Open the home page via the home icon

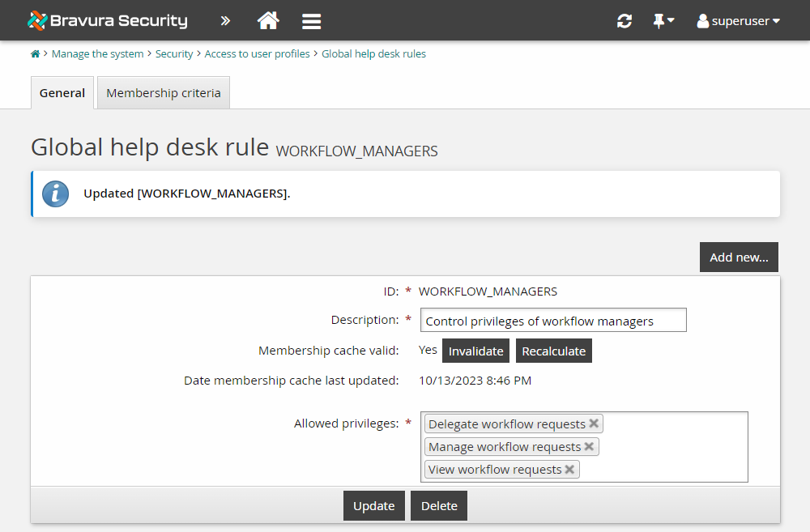(x=267, y=20)
